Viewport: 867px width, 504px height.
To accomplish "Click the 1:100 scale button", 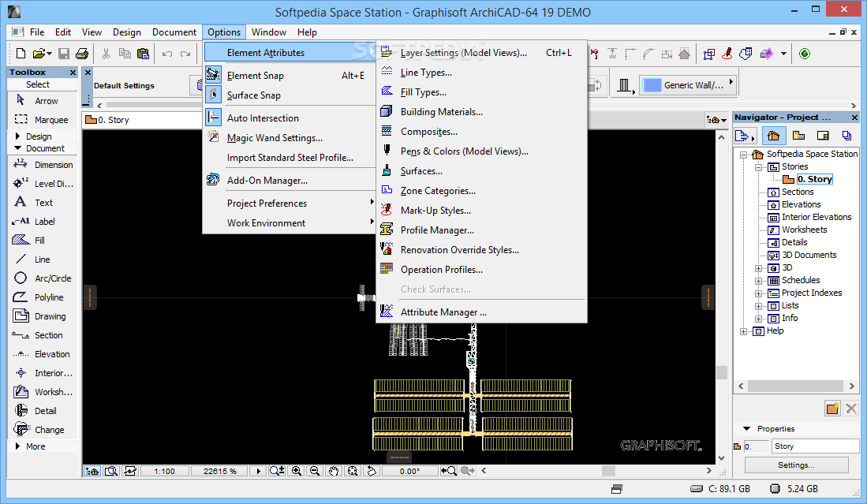I will pyautogui.click(x=164, y=472).
